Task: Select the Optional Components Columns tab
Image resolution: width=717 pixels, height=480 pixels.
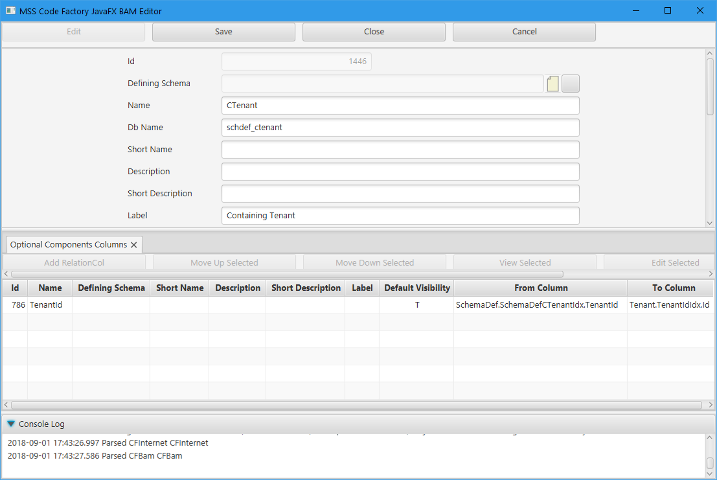Action: tap(68, 244)
